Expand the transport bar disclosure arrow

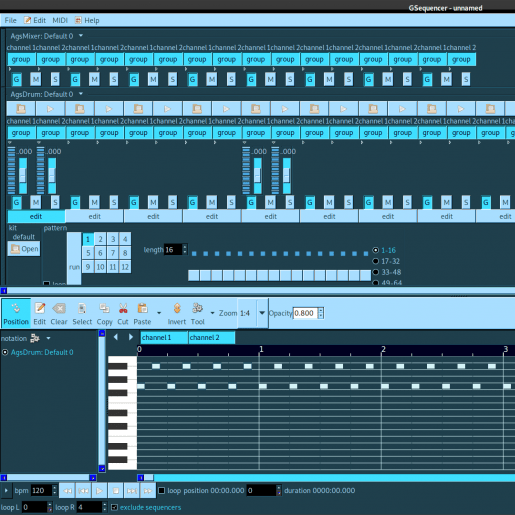click(6, 491)
